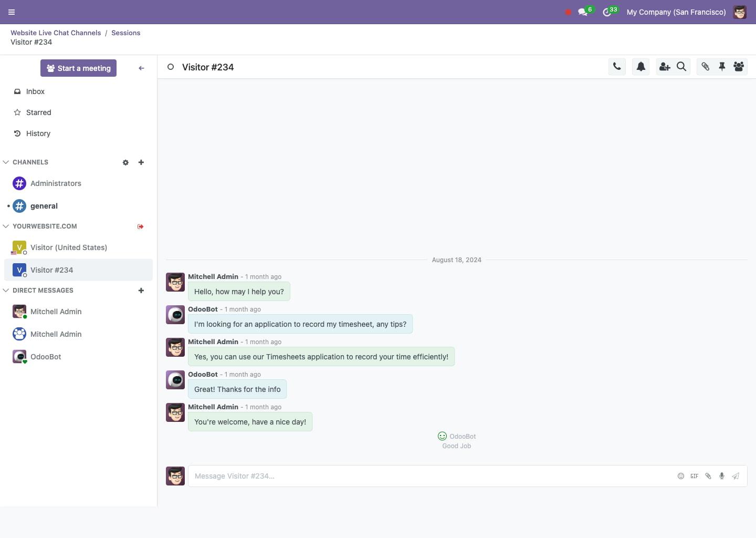Go to Website Live Chat Channels breadcrumb

pos(56,33)
